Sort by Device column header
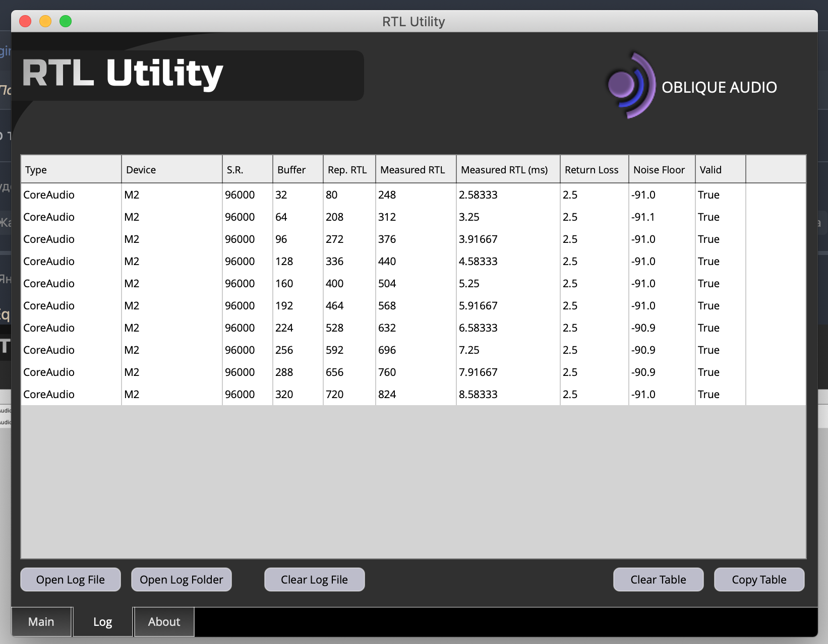The height and width of the screenshot is (644, 828). tap(172, 169)
